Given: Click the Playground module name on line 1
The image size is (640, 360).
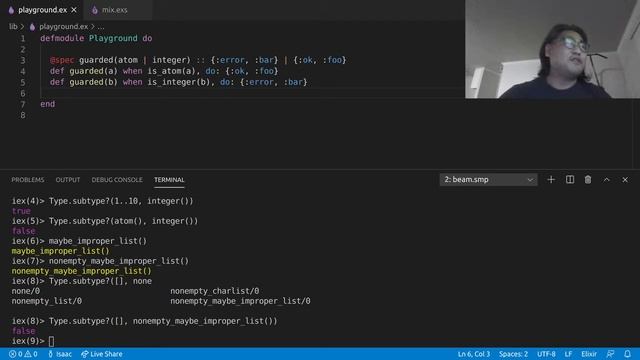Looking at the screenshot, I should (113, 38).
